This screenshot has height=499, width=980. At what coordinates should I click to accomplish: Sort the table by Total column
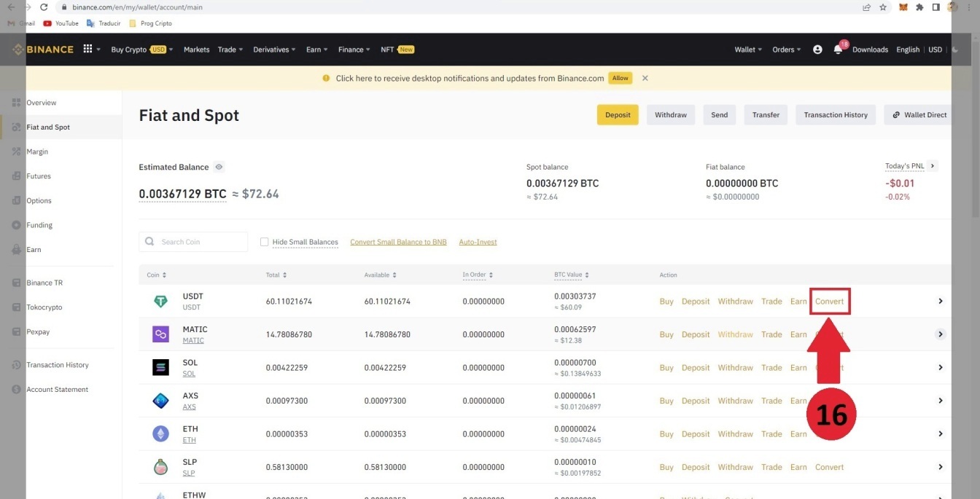pos(276,275)
